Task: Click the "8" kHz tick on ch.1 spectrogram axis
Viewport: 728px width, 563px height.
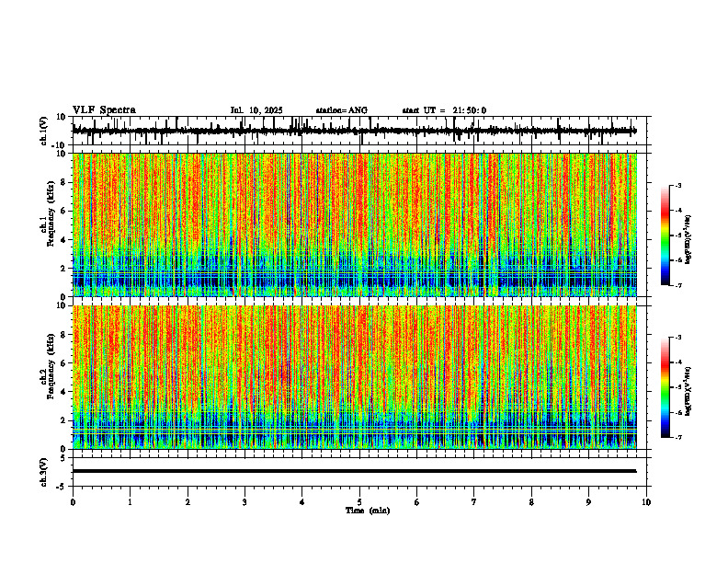Action: point(64,182)
